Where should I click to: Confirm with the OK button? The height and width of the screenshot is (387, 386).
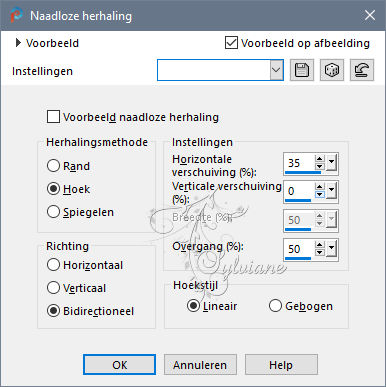pyautogui.click(x=119, y=365)
